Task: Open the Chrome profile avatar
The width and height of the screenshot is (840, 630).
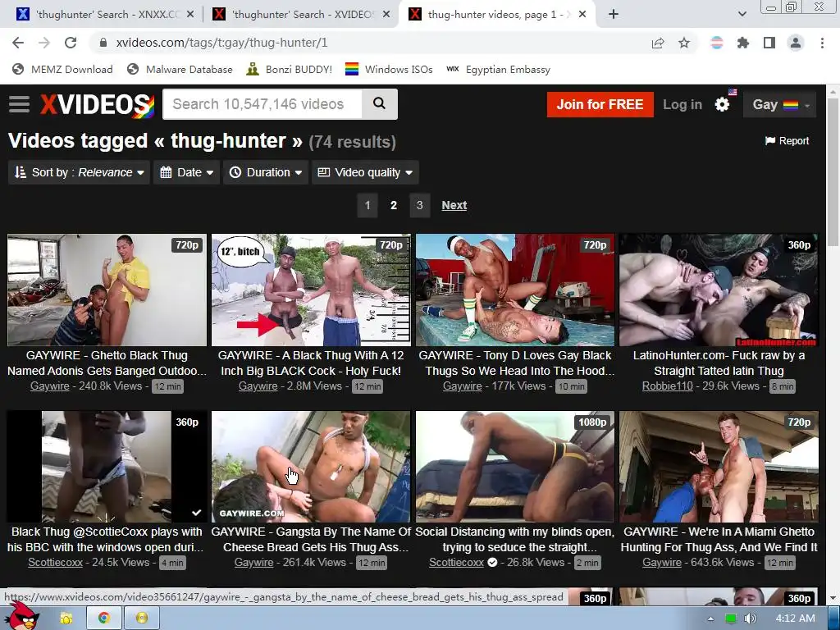Action: 796,43
